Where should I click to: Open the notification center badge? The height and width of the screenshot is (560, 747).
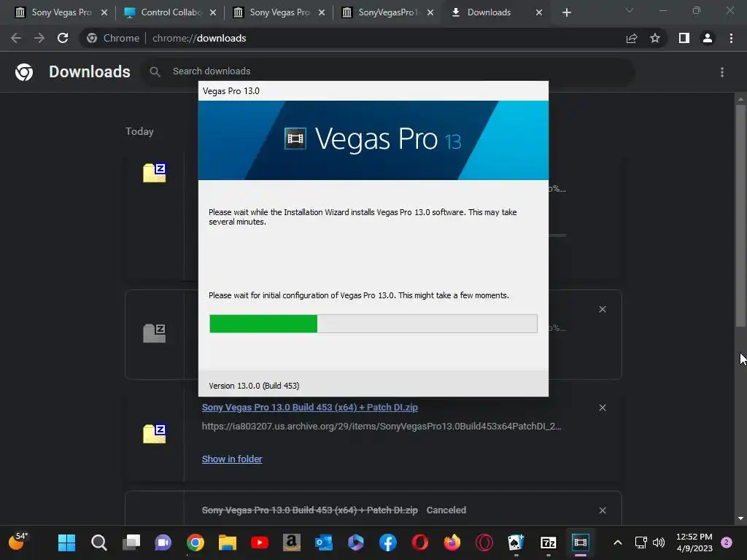point(727,542)
